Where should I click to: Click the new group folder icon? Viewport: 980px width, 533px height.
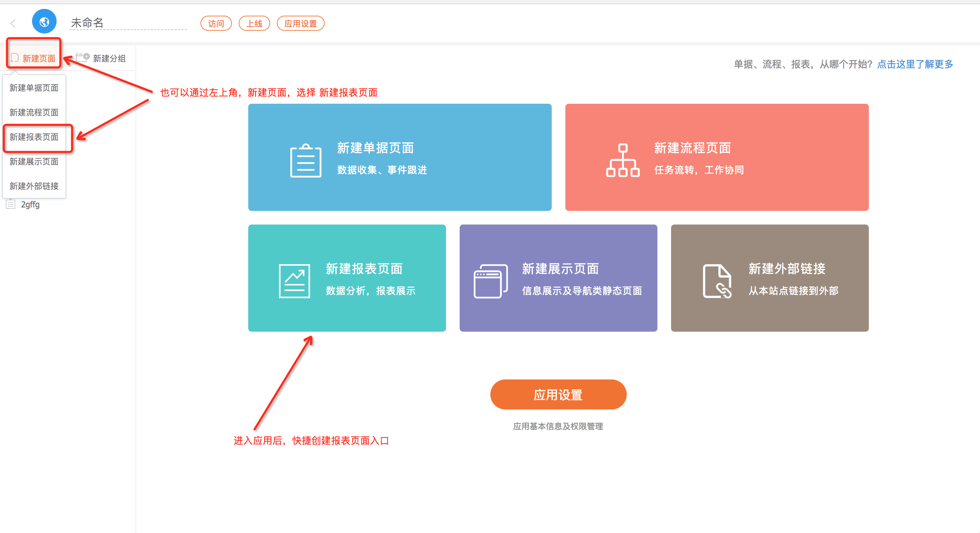click(x=82, y=58)
